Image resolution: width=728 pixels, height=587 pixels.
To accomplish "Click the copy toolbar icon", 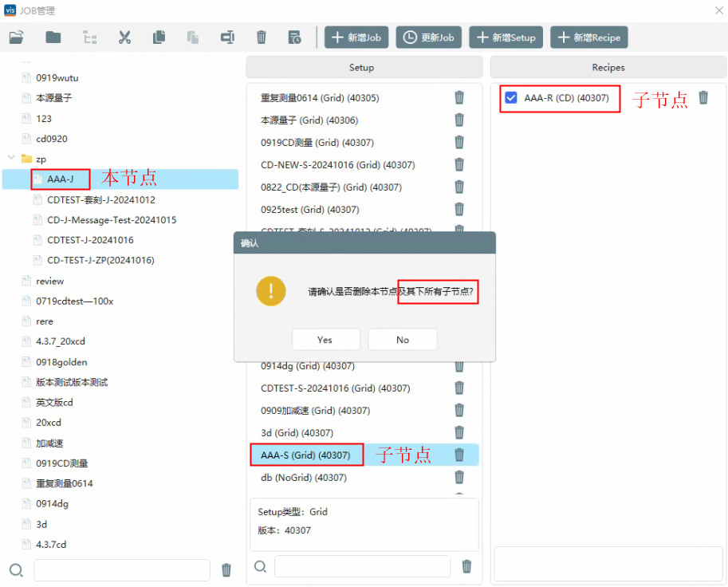I will (159, 37).
